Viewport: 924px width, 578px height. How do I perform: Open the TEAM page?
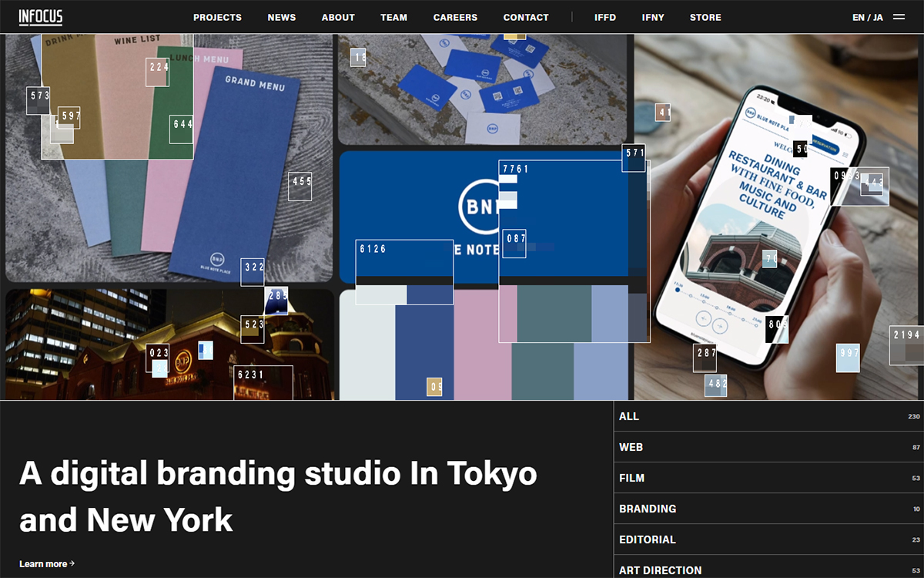[393, 17]
